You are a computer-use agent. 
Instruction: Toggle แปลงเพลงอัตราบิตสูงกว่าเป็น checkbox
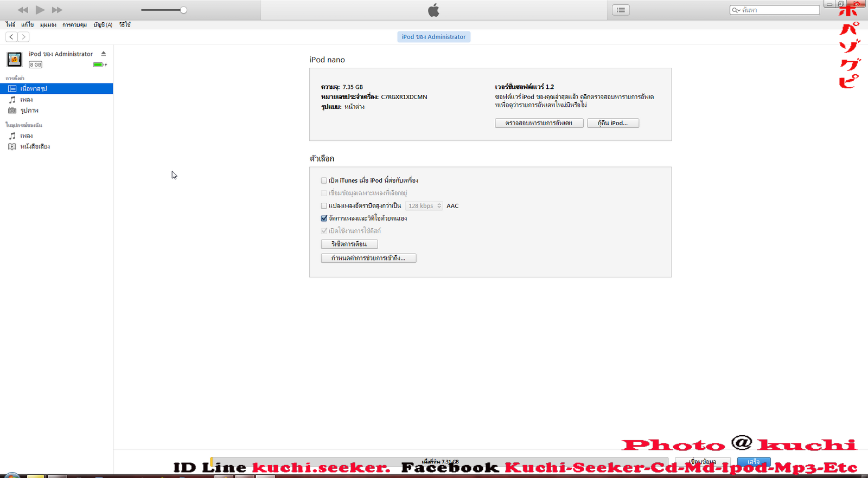(324, 206)
